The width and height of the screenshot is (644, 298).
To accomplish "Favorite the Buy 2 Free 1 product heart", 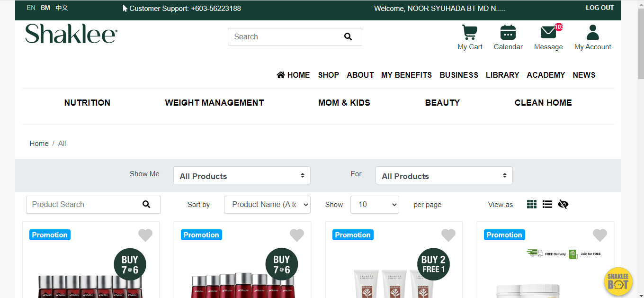I will pos(448,235).
